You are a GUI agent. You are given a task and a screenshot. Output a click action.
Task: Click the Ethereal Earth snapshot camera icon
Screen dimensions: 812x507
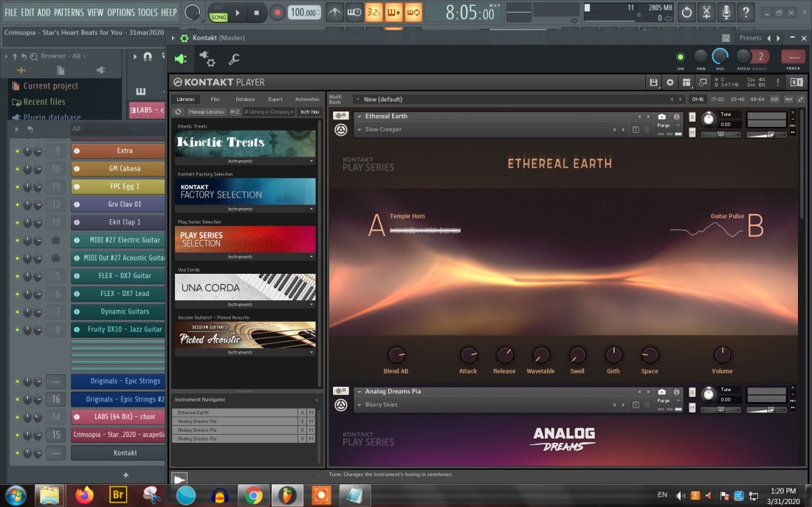click(x=662, y=117)
